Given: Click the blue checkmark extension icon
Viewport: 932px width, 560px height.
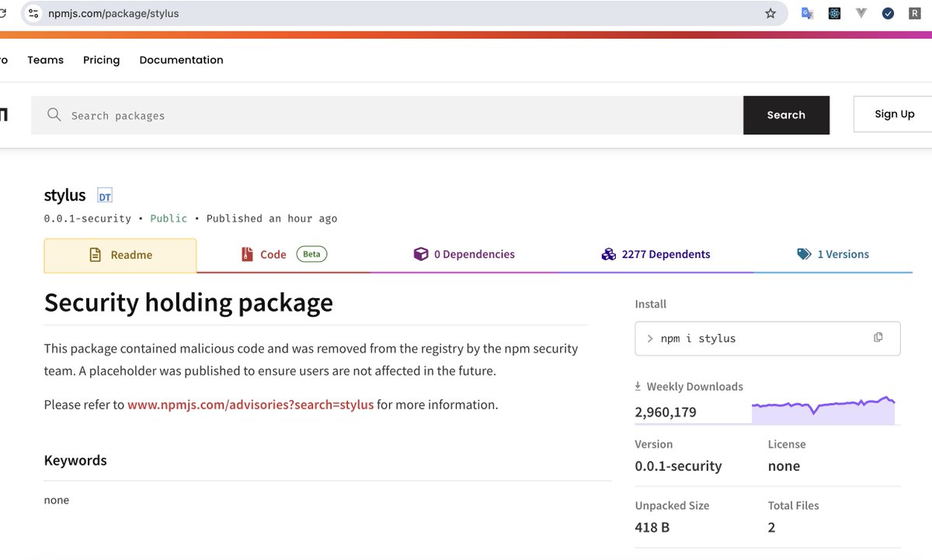Looking at the screenshot, I should tap(888, 13).
